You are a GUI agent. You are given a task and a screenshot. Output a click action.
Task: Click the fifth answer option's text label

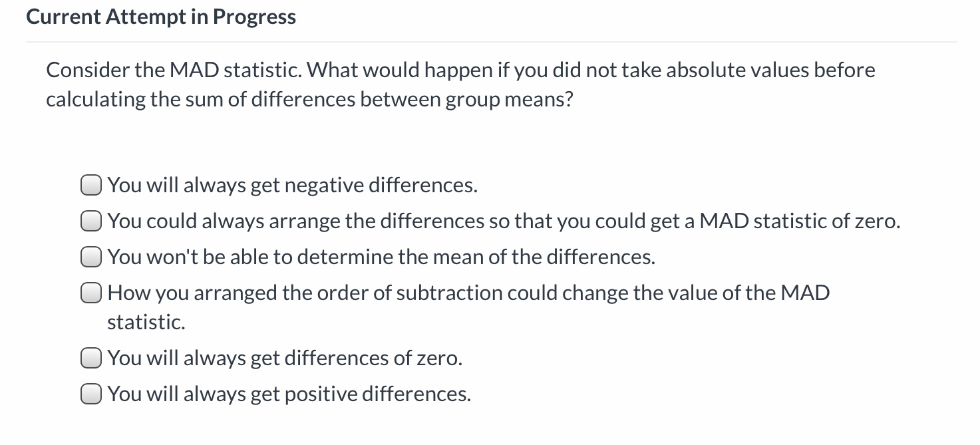(285, 357)
